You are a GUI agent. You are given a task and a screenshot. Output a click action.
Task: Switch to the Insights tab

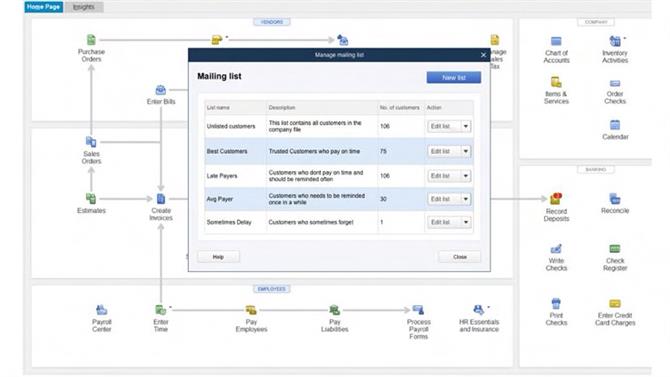point(84,7)
